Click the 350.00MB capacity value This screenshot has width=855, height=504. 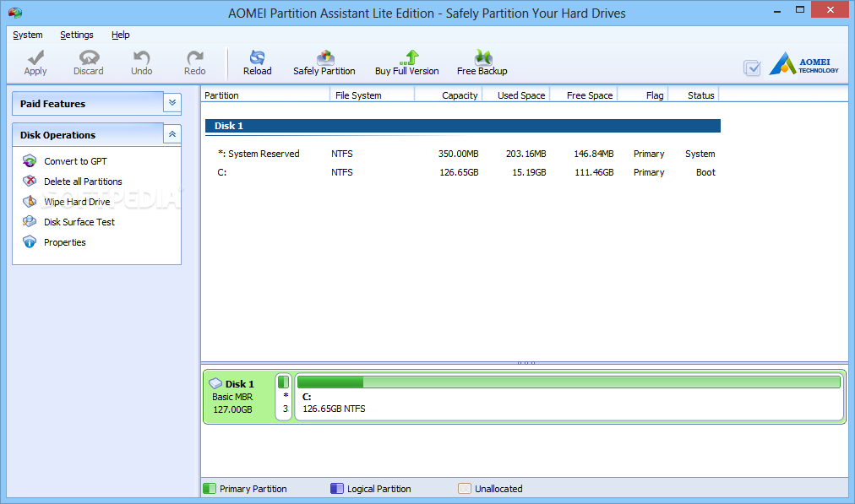click(458, 154)
